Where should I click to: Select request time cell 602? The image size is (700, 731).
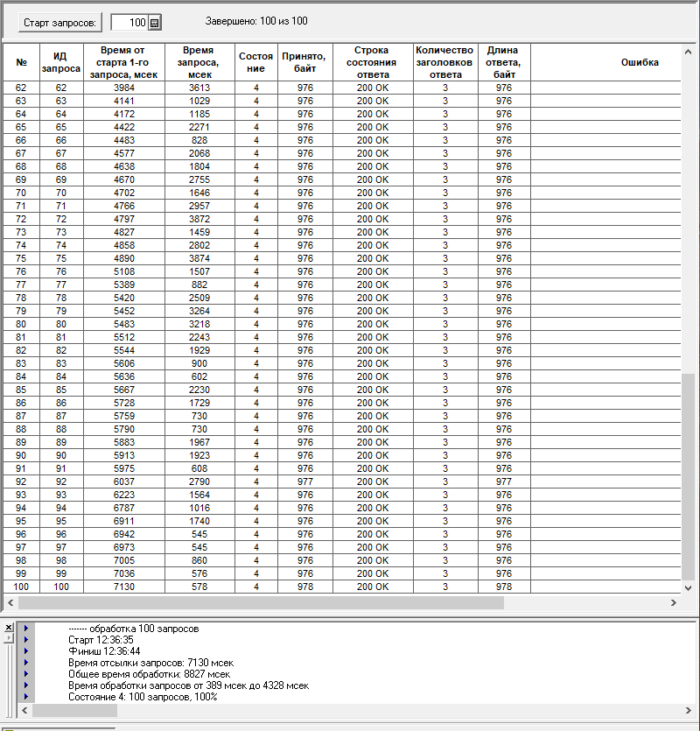[199, 376]
